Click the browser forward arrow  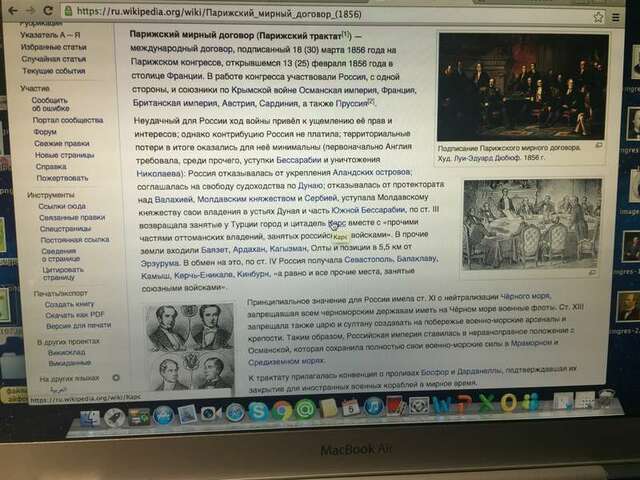pyautogui.click(x=30, y=10)
